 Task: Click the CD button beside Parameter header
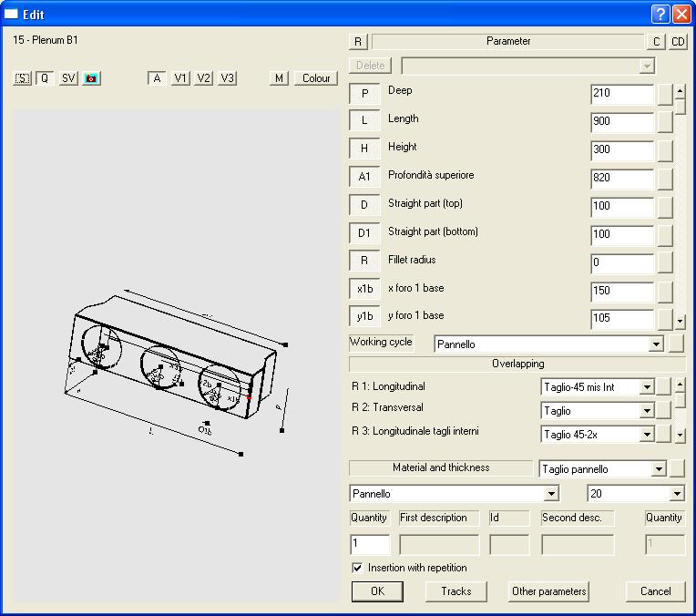pyautogui.click(x=679, y=42)
